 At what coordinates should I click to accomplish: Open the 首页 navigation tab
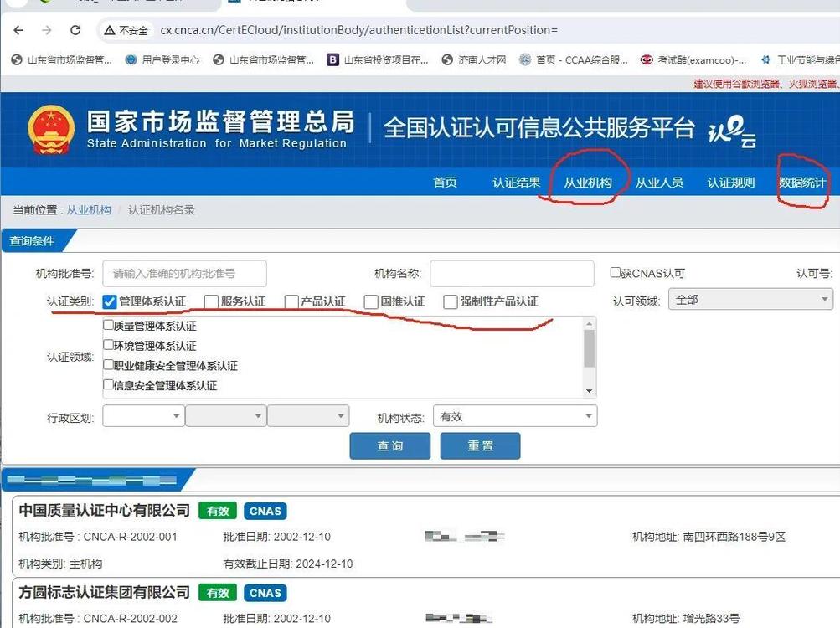[445, 183]
